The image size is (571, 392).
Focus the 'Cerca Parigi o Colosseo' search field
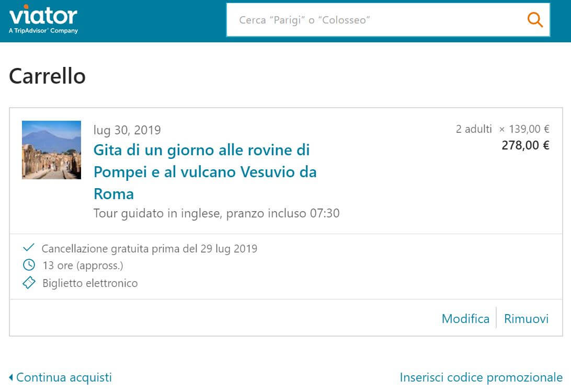pos(388,20)
